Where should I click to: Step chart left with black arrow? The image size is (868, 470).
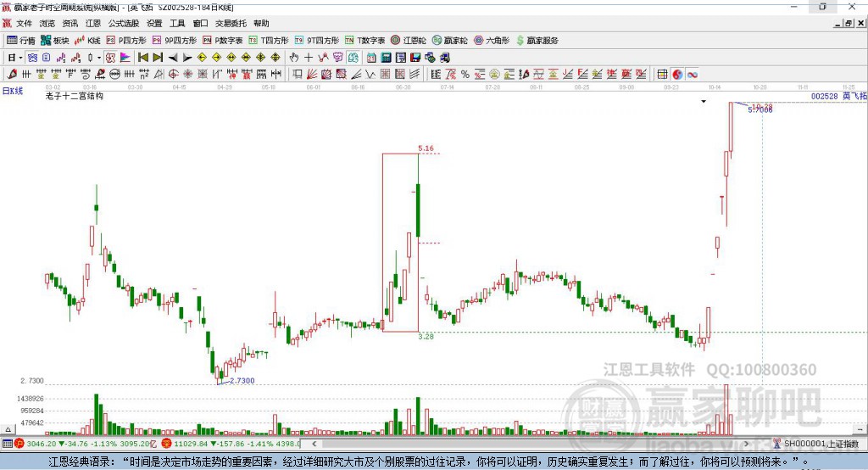coord(173,58)
